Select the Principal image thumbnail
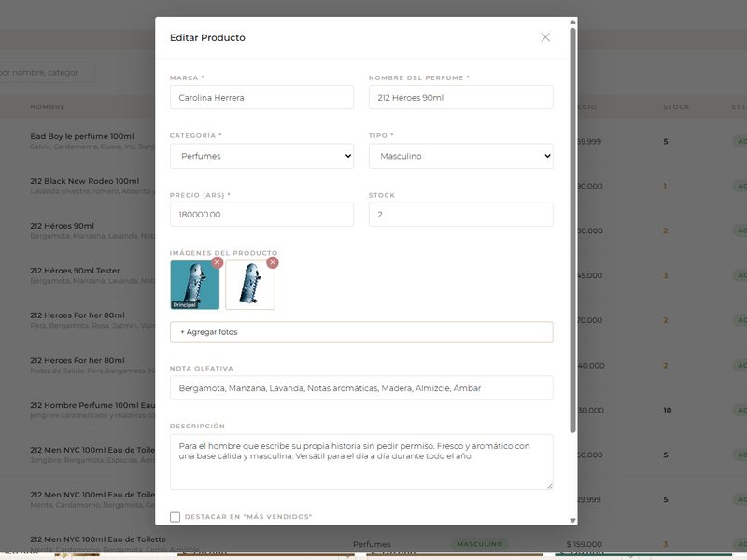The image size is (747, 560). pos(195,285)
